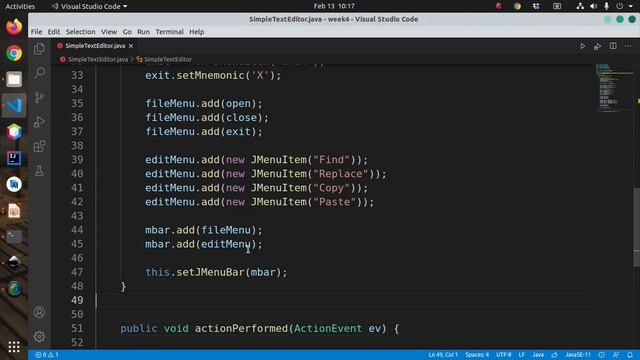This screenshot has height=360, width=640.
Task: Click the microphone icon in top bar
Action: pos(607,6)
